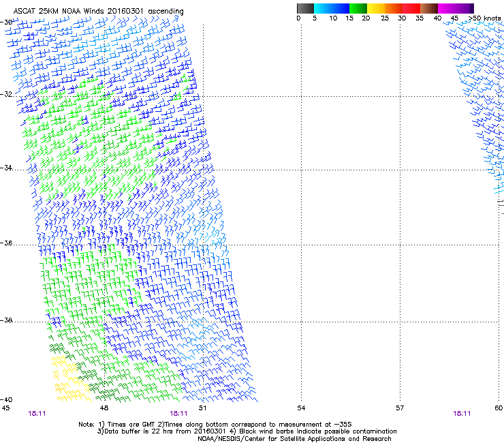Click the orange 25-30 knots color segment
The height and width of the screenshot is (443, 504).
(394, 8)
